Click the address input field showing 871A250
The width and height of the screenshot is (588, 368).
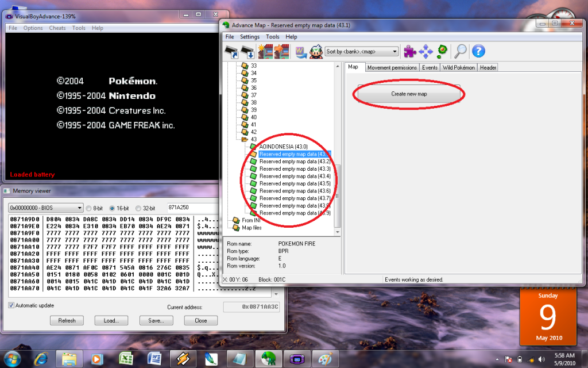[x=193, y=208]
